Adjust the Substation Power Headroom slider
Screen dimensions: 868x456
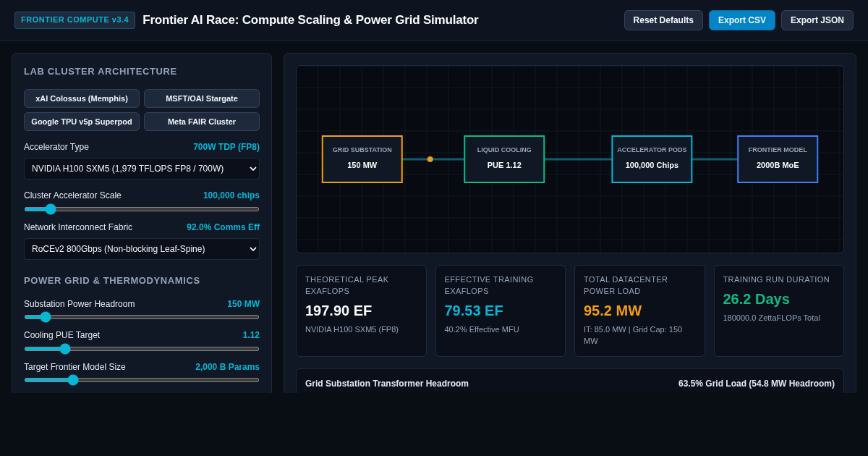pos(142,317)
